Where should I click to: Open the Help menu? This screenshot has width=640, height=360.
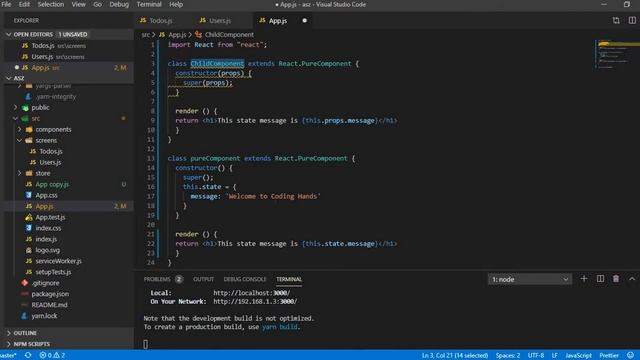click(x=176, y=4)
